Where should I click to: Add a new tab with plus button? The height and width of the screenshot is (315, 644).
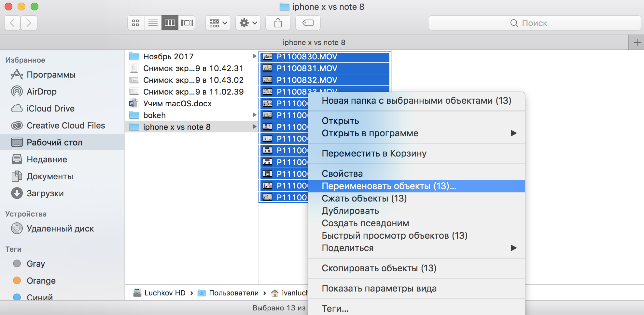click(x=637, y=43)
